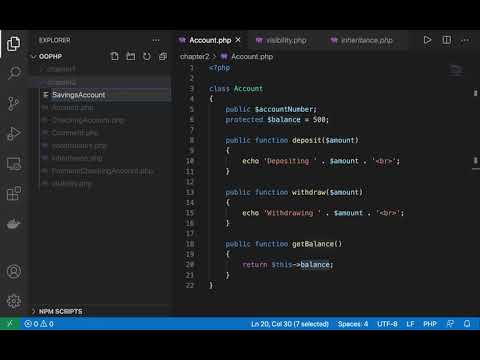Click the SavingsAccount filename input field

coord(110,95)
